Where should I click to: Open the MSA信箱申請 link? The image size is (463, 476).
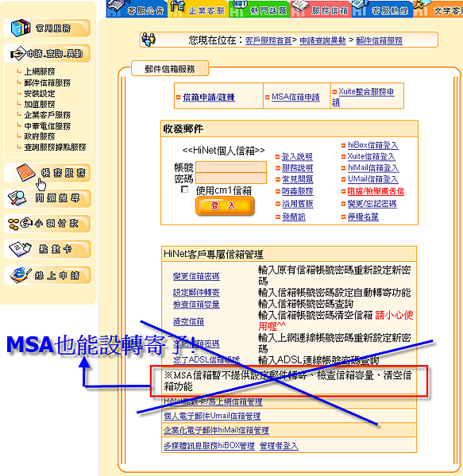click(x=295, y=97)
